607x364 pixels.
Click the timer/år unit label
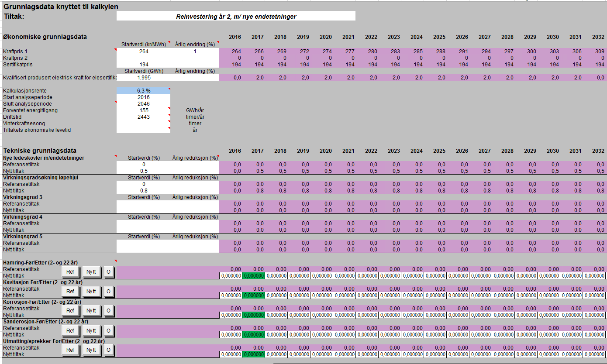click(195, 117)
